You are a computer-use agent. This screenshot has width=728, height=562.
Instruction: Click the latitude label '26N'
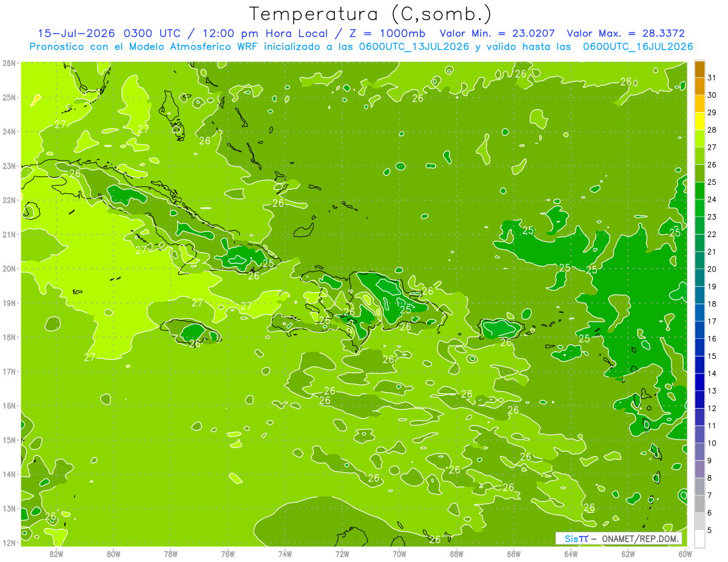9,62
